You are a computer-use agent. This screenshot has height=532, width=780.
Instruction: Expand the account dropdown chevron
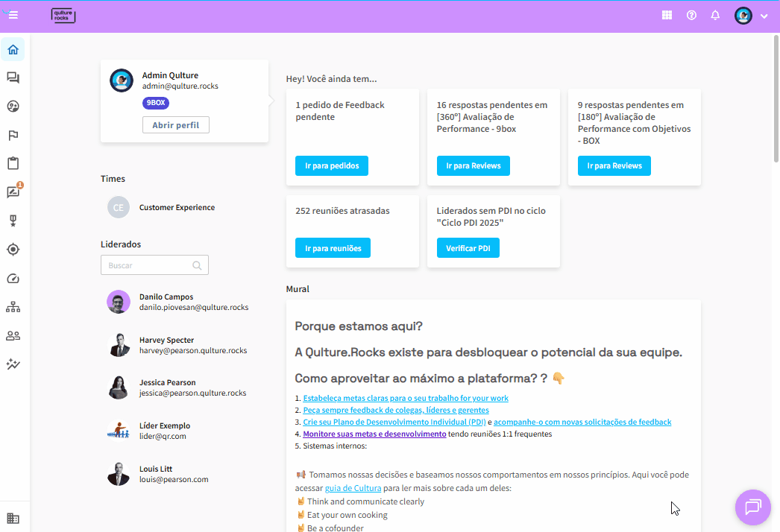[764, 16]
